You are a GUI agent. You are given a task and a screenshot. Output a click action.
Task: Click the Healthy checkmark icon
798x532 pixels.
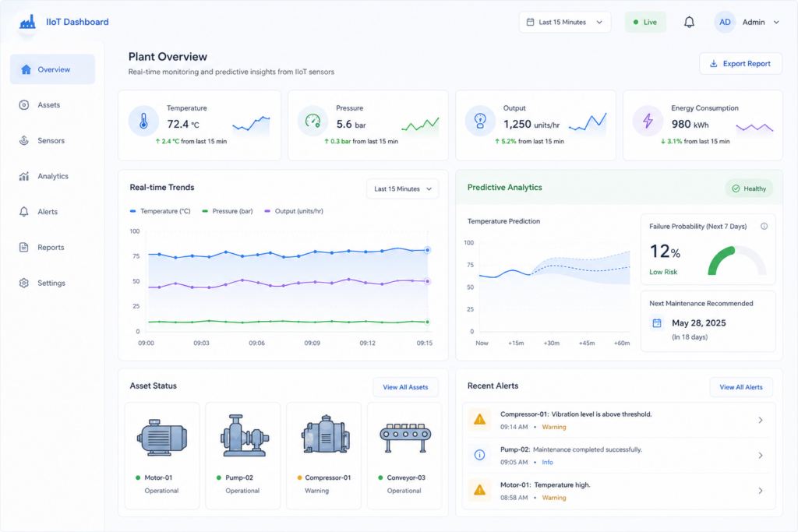(736, 188)
